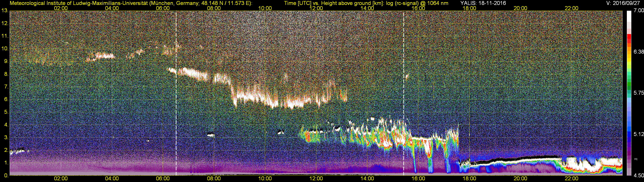Image resolution: width=644 pixels, height=182 pixels.
Task: Click the Meteorological Institute title text
Action: click(131, 3)
